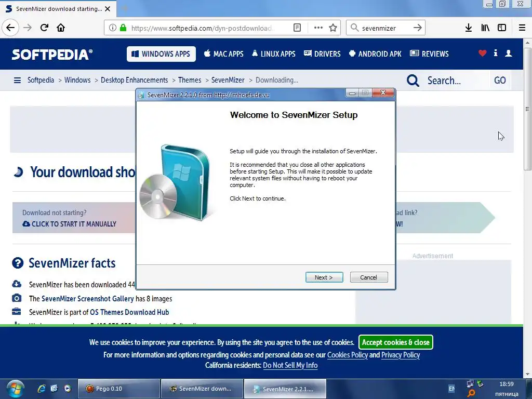Image resolution: width=532 pixels, height=399 pixels.
Task: Select Mac Apps section
Action: (223, 54)
